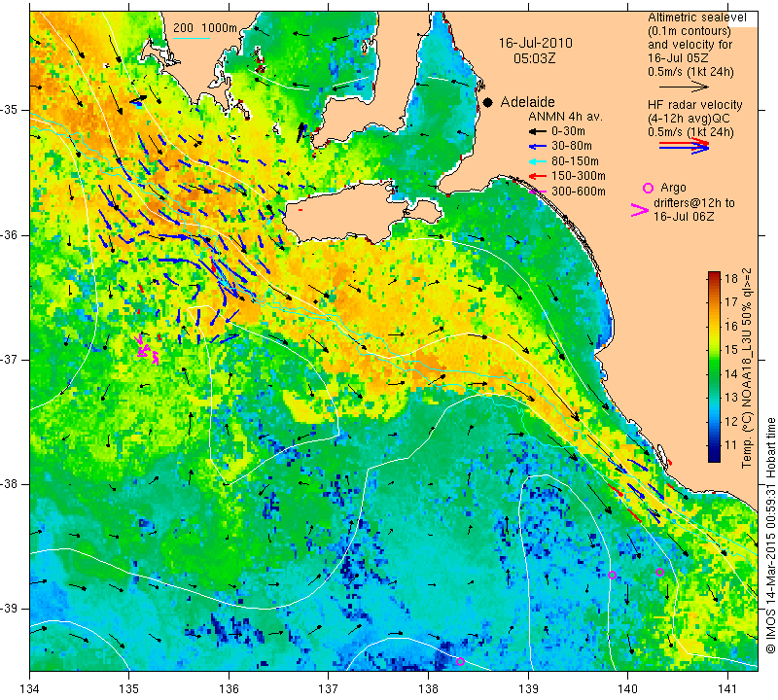Click the 'Altimetric sealevel' legend title
778x700 pixels.
[696, 17]
